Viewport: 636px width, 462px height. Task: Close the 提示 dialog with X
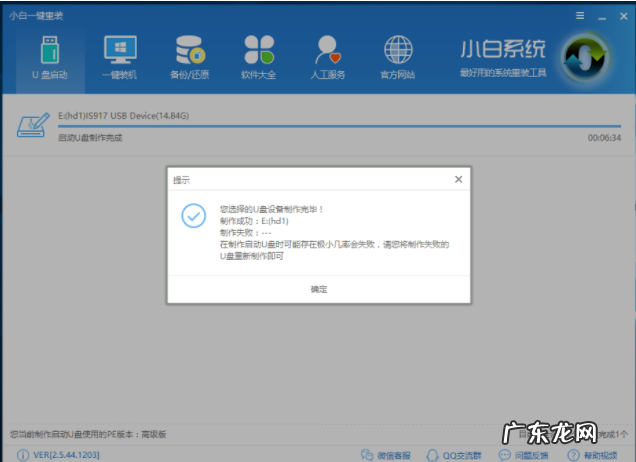458,179
